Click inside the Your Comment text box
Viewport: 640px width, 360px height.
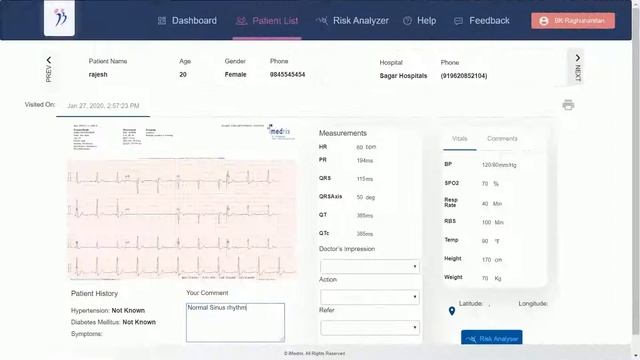click(x=236, y=322)
